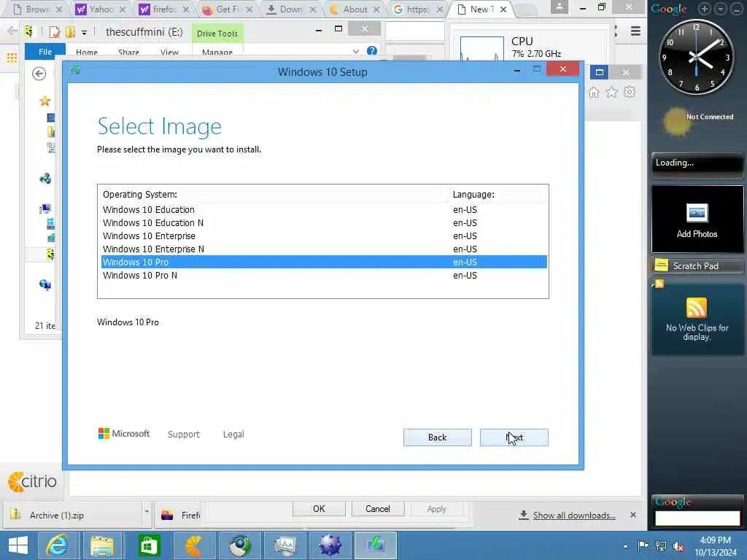Click the Cancel button in background dialog
This screenshot has height=560, width=747.
click(x=378, y=508)
